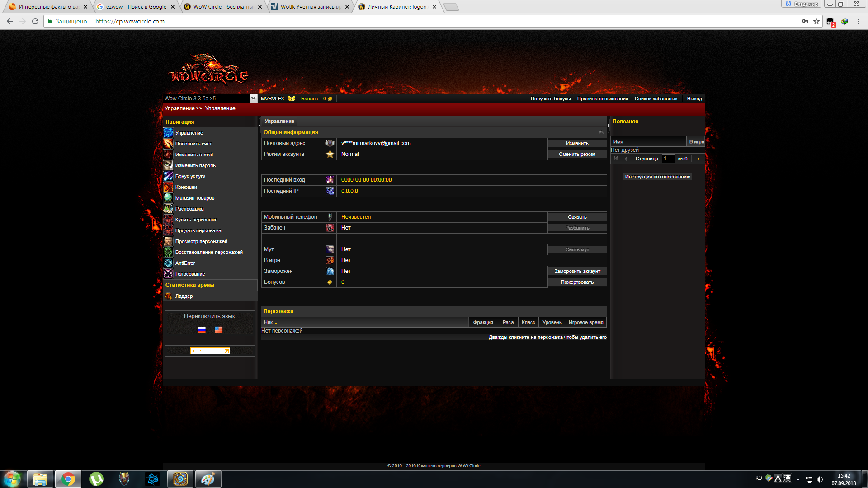Click the Пополнить счёт sidebar icon

168,144
